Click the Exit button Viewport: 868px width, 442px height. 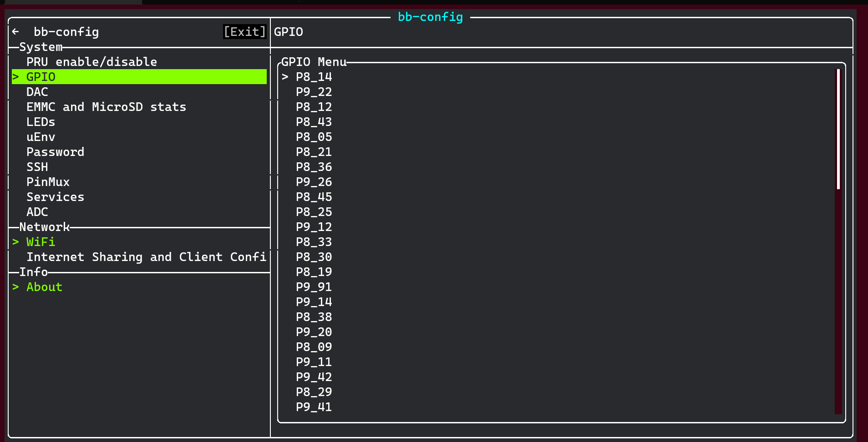pyautogui.click(x=244, y=32)
